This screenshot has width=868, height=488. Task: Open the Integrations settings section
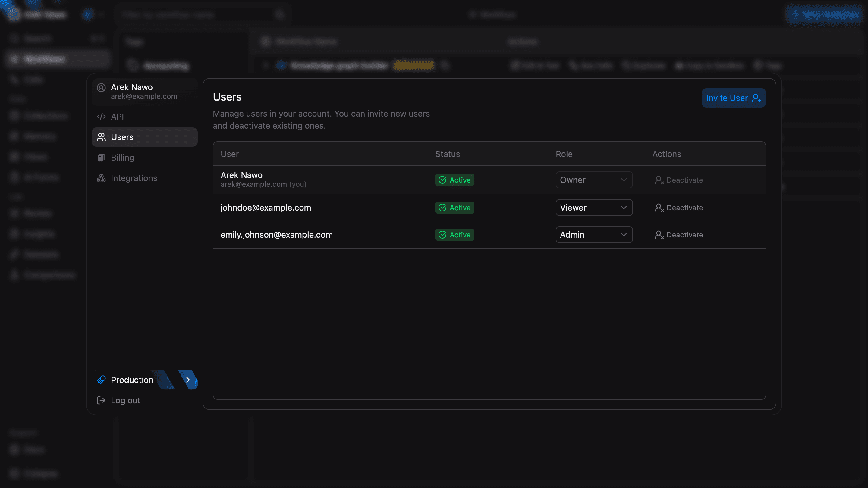pyautogui.click(x=145, y=178)
